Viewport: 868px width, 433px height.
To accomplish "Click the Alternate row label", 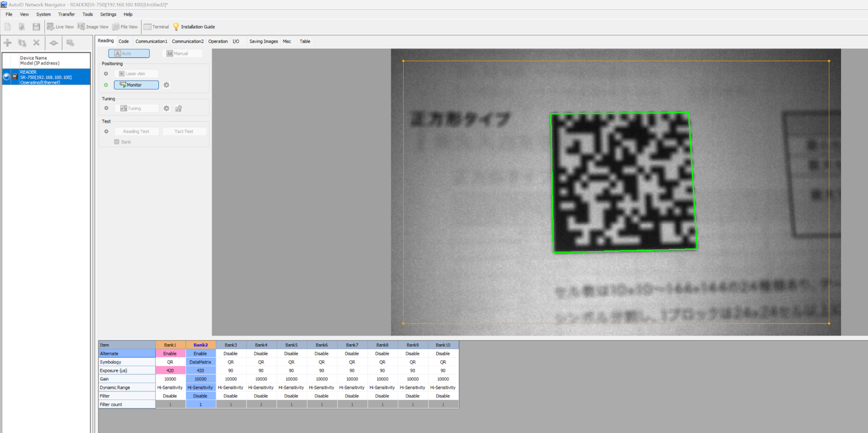I will click(127, 354).
